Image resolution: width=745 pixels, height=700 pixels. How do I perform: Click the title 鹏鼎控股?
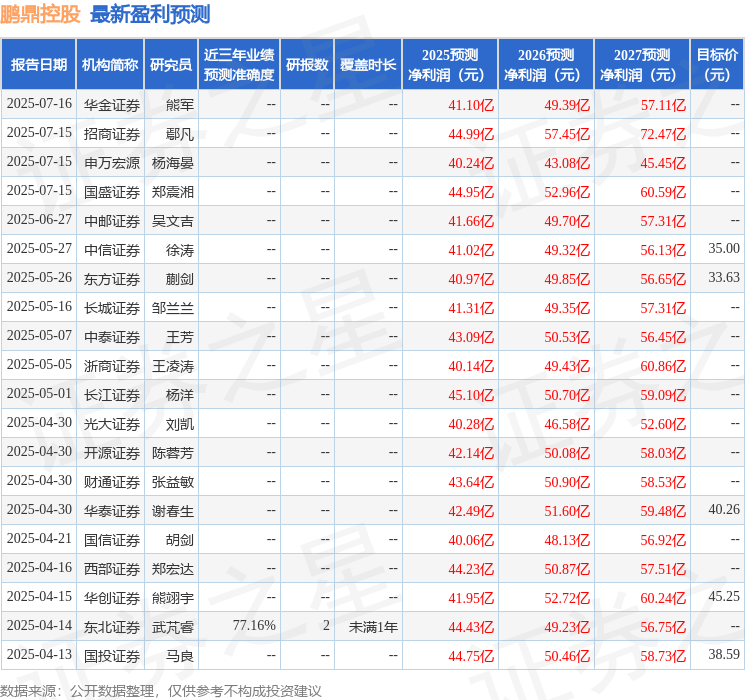point(40,14)
